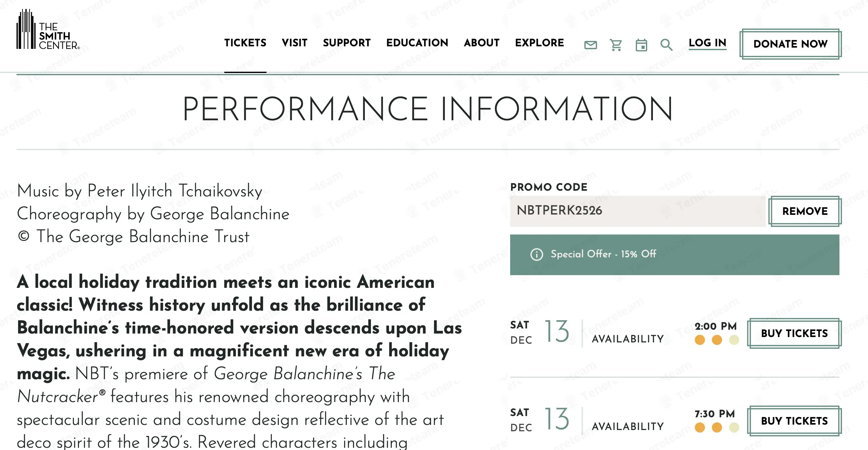Open the calendar icon in header

pos(641,45)
